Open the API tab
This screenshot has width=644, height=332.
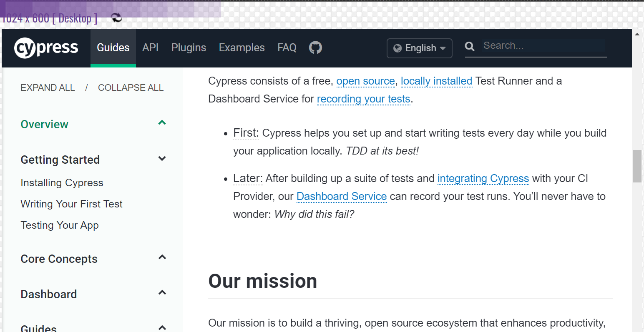150,47
